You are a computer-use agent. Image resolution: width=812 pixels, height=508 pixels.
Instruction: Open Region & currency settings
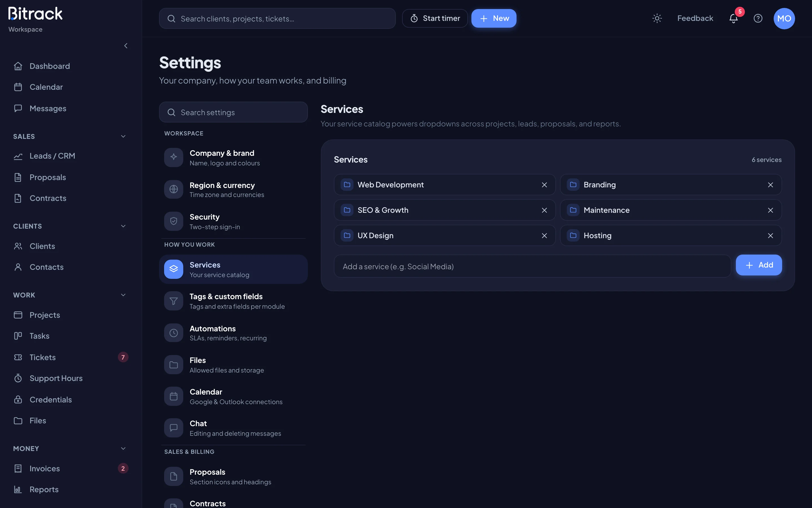click(233, 189)
